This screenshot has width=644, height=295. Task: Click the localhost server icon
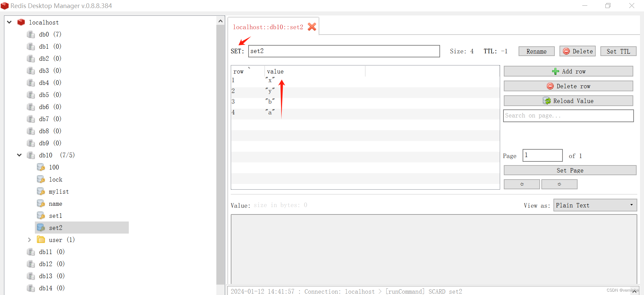coord(21,22)
